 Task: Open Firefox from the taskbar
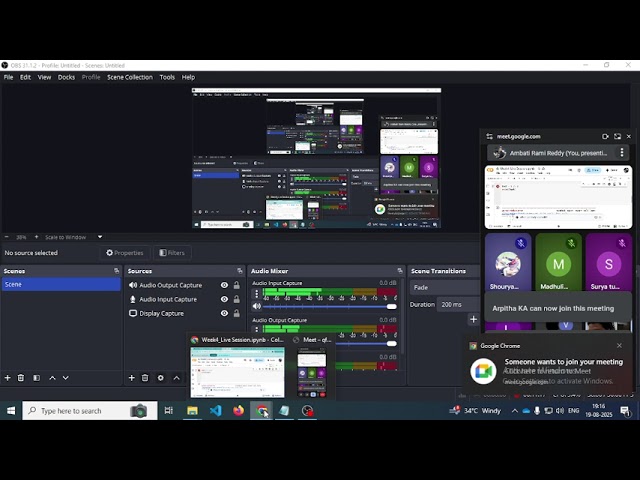pyautogui.click(x=238, y=411)
